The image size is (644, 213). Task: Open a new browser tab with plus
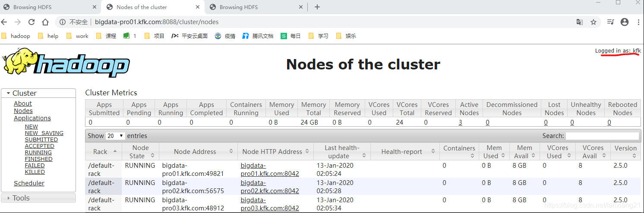pyautogui.click(x=317, y=7)
